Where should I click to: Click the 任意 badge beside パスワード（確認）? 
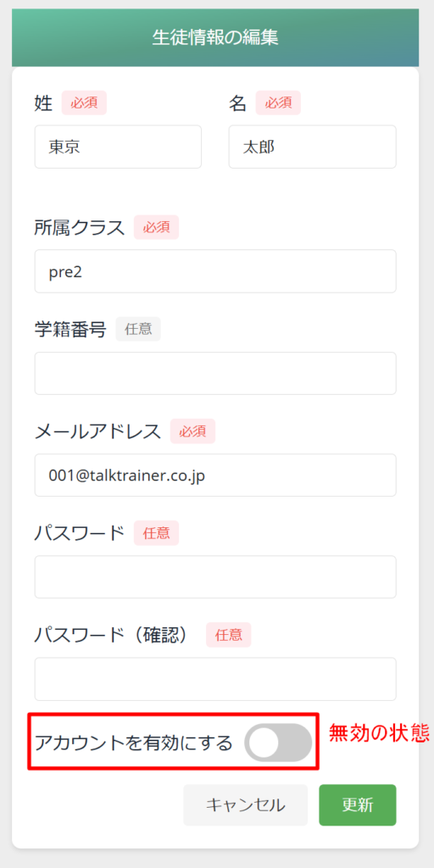[x=229, y=635]
